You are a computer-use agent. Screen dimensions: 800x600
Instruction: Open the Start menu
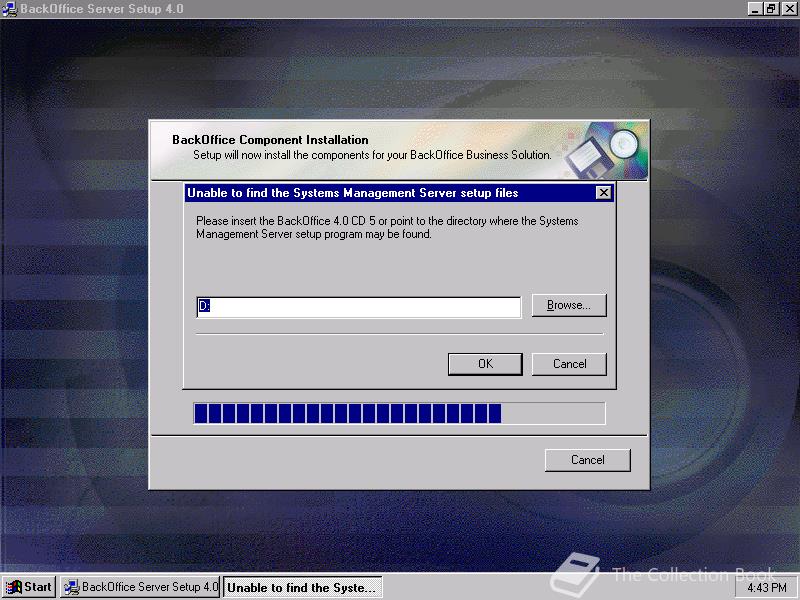tap(29, 587)
